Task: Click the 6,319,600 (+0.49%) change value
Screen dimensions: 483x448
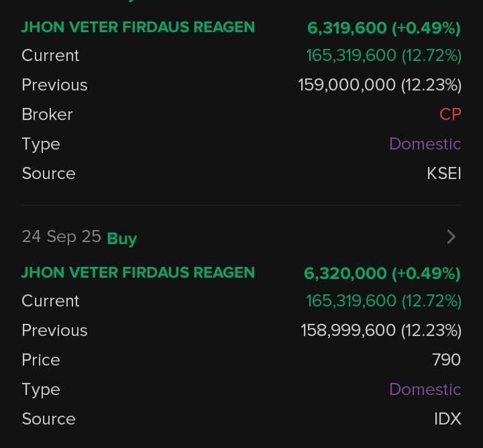Action: (384, 28)
